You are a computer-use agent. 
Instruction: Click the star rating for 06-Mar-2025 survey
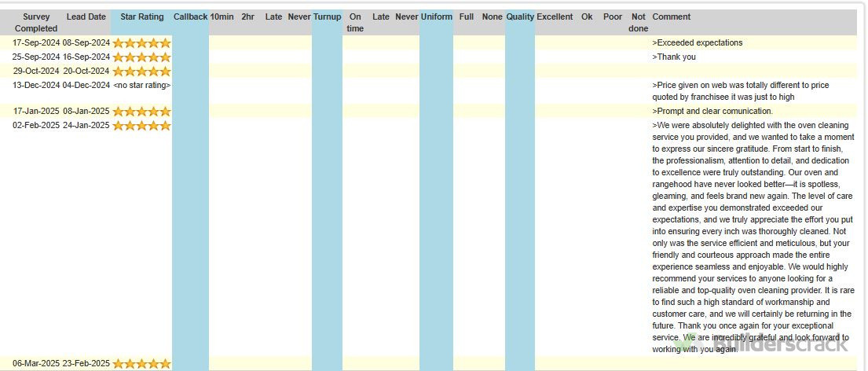point(141,364)
